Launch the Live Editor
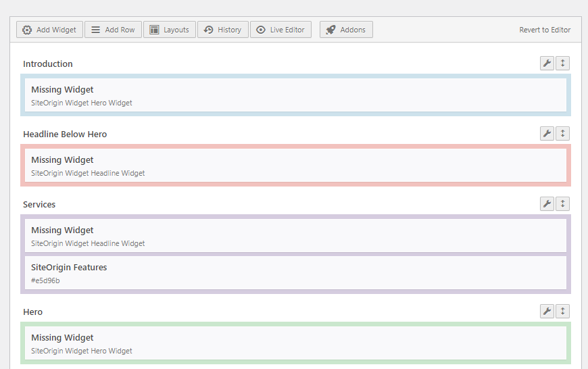The image size is (588, 369). [x=280, y=30]
